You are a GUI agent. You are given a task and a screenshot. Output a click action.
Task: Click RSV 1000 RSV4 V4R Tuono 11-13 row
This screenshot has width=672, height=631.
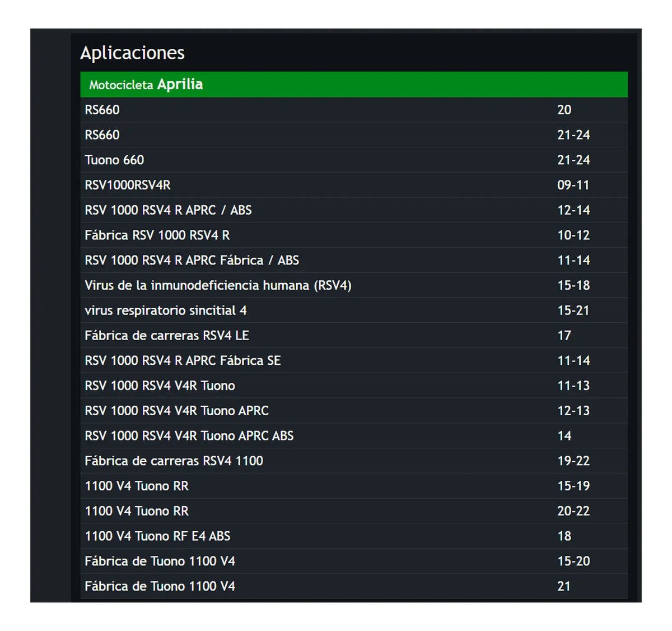[x=354, y=386]
